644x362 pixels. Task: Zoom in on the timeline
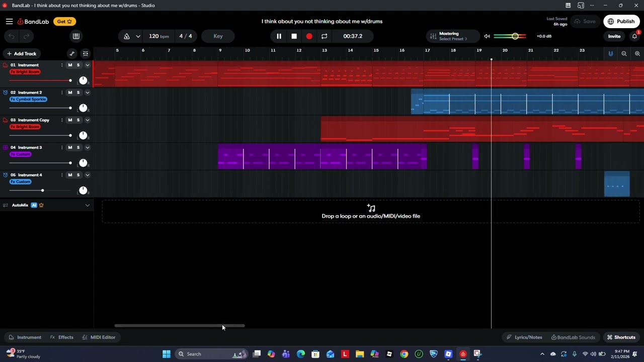point(637,54)
